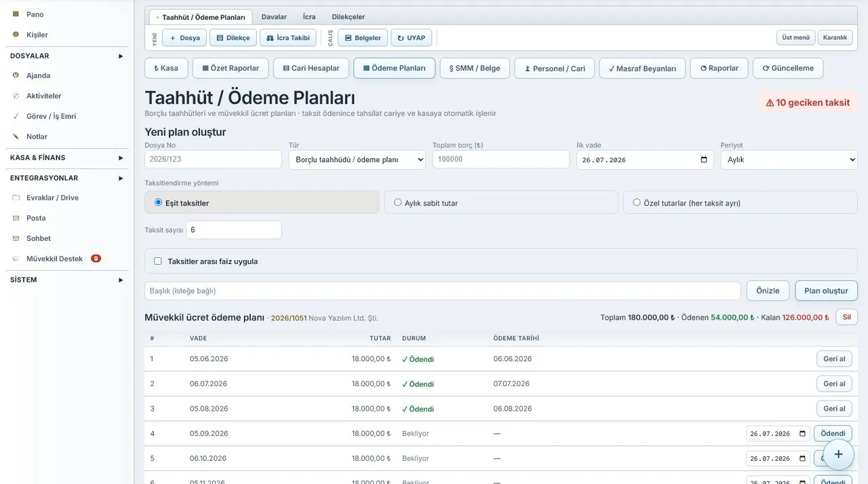Click the 2026/1051 file number text
The height and width of the screenshot is (484, 868).
pyautogui.click(x=289, y=318)
